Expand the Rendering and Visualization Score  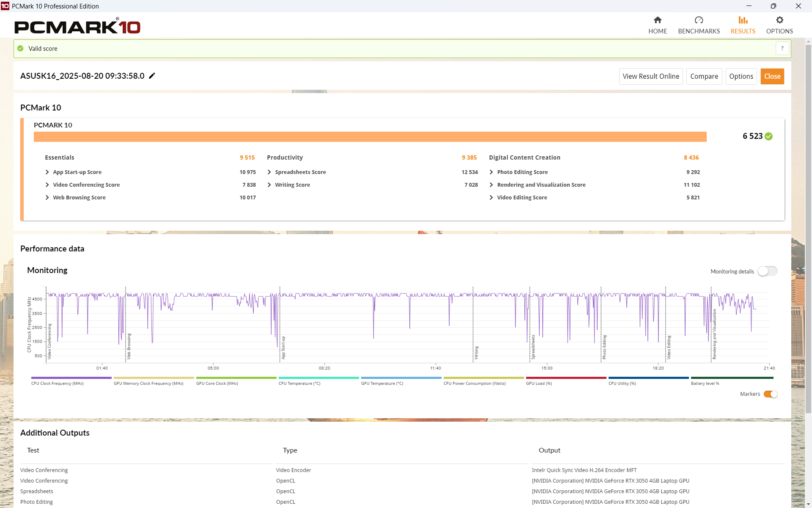coord(491,185)
